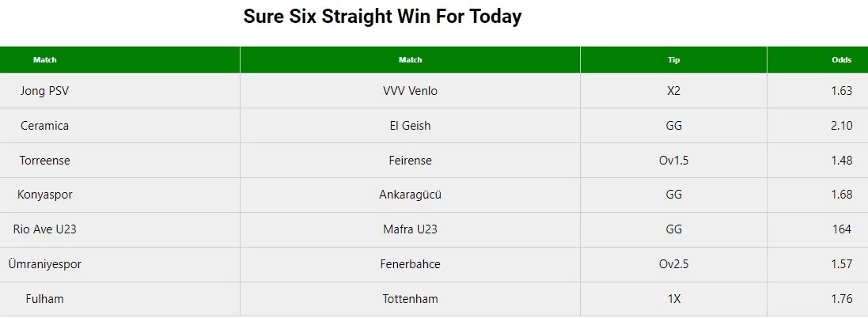Click the Sure Six Straight Win heading

(382, 17)
